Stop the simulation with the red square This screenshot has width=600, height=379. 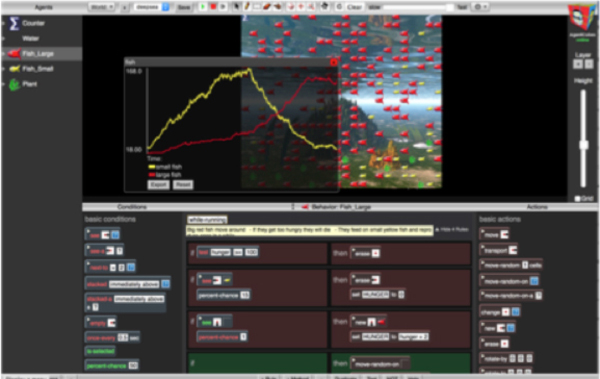213,7
